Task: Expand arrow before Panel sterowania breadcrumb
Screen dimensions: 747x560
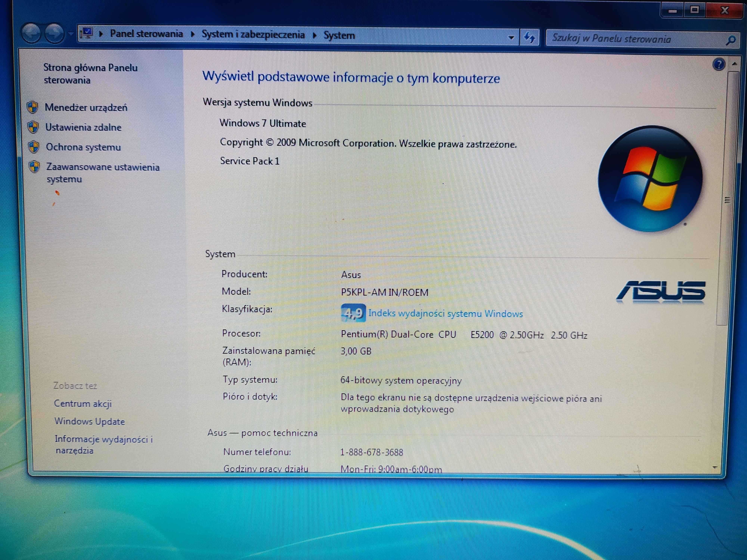Action: [x=101, y=34]
